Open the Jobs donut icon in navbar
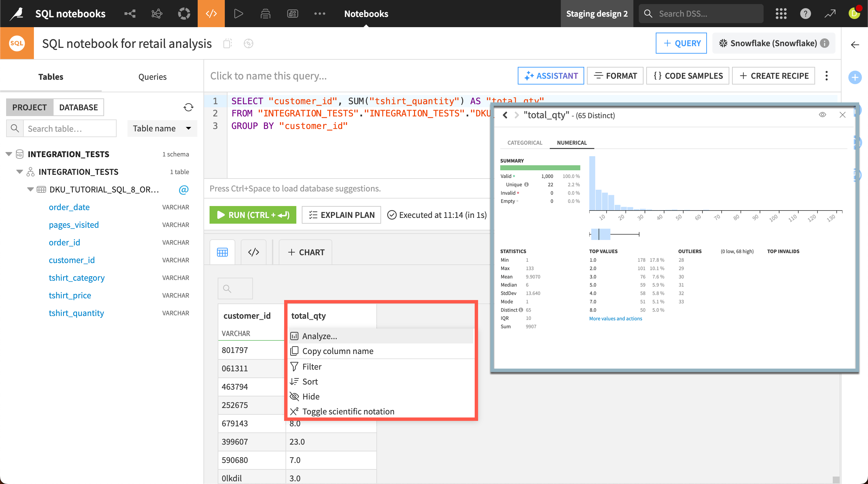 [184, 14]
